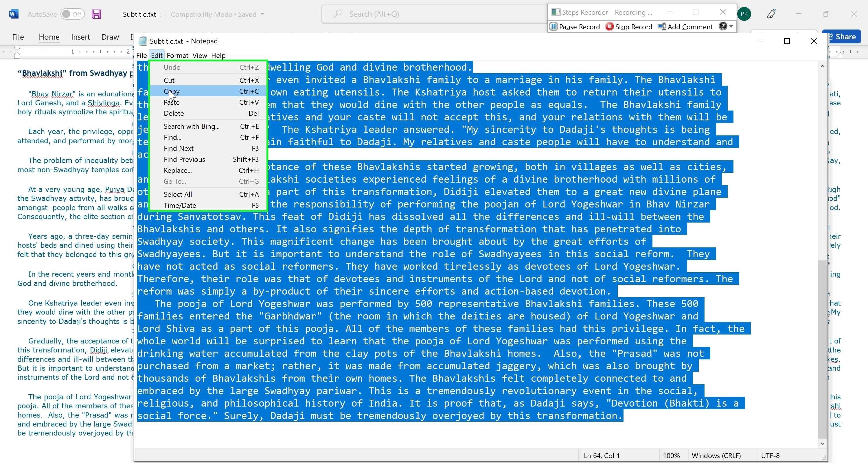
Task: Choose Find Next from the Edit menu
Action: click(209, 149)
